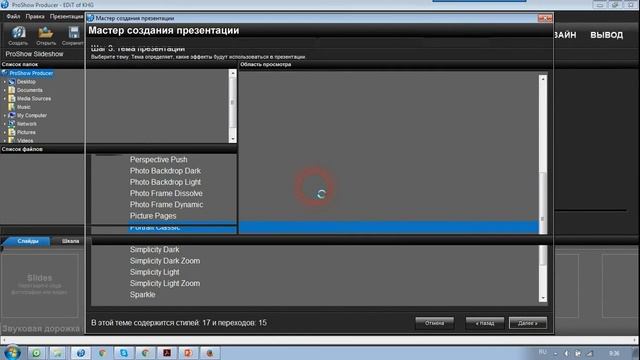This screenshot has width=640, height=360.
Task: Expand the Network tree node
Action: pos(5,124)
